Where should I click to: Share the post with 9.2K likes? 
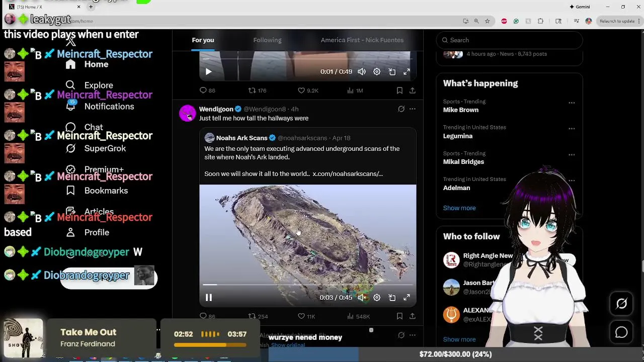[412, 90]
